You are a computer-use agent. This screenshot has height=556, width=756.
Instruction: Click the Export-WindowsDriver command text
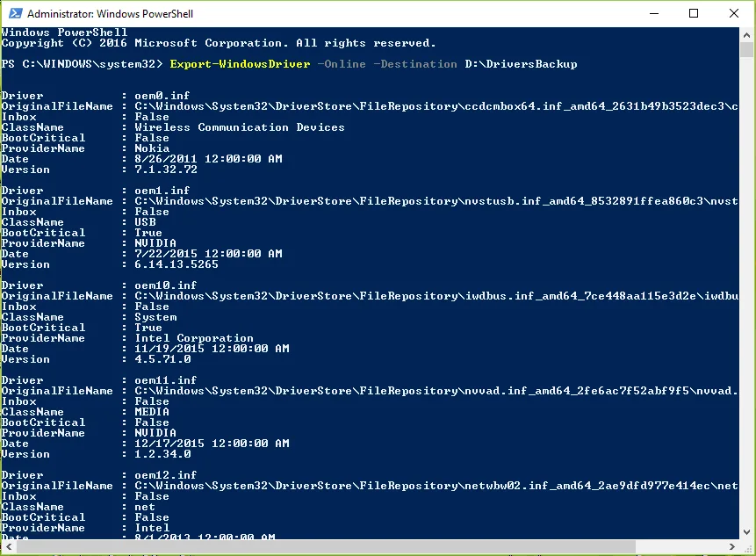[x=240, y=64]
